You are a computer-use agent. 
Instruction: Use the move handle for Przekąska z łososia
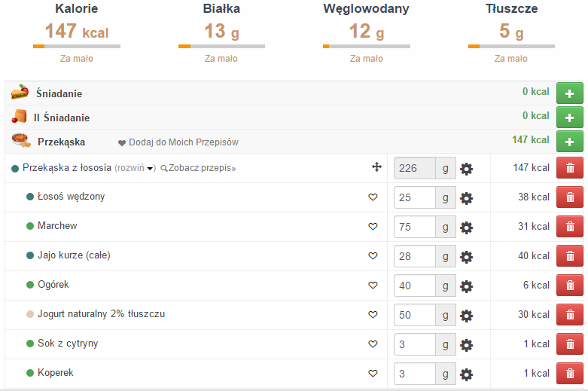tap(376, 168)
